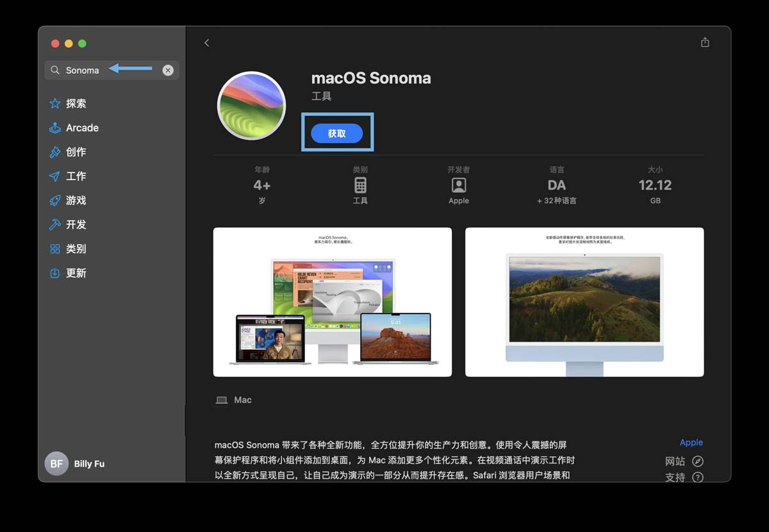Open Develop via the hammer icon
Screen dimensions: 769x532
point(55,225)
